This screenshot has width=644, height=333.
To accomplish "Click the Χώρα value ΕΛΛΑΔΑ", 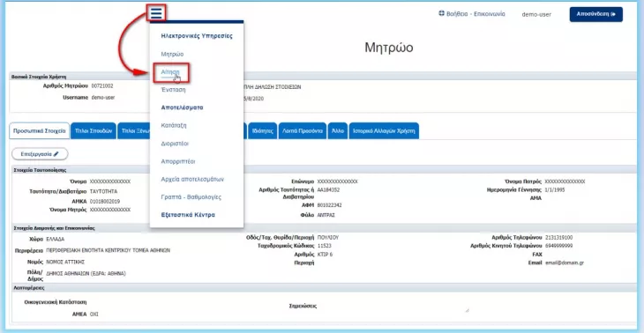I will [x=56, y=239].
